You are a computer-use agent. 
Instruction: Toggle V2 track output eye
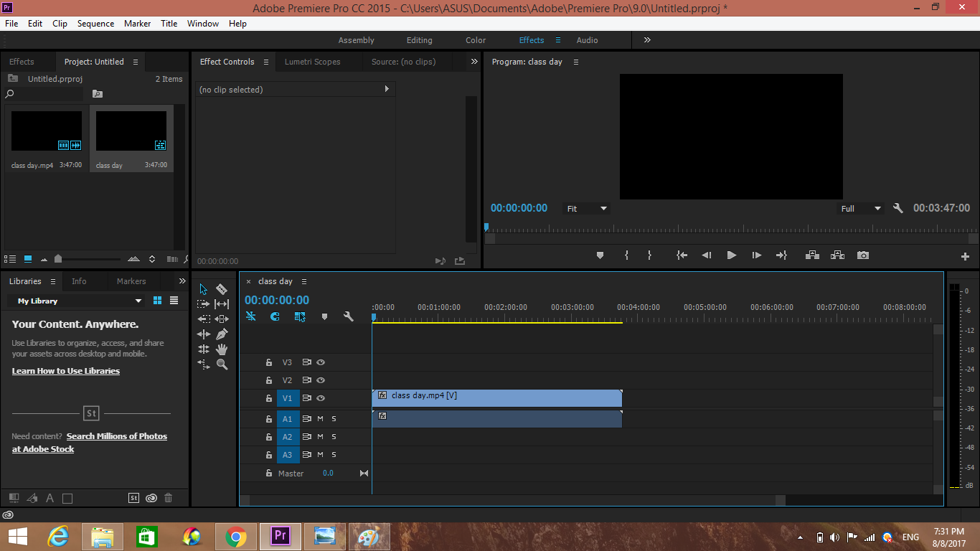click(x=321, y=380)
